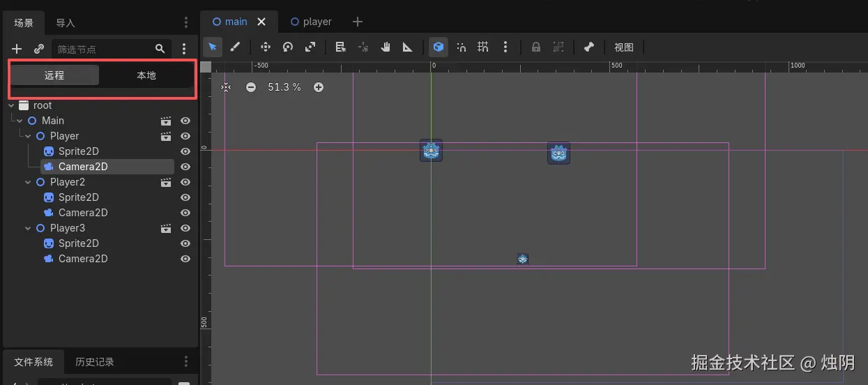The height and width of the screenshot is (385, 868).
Task: Select the Player3 node
Action: [x=68, y=228]
